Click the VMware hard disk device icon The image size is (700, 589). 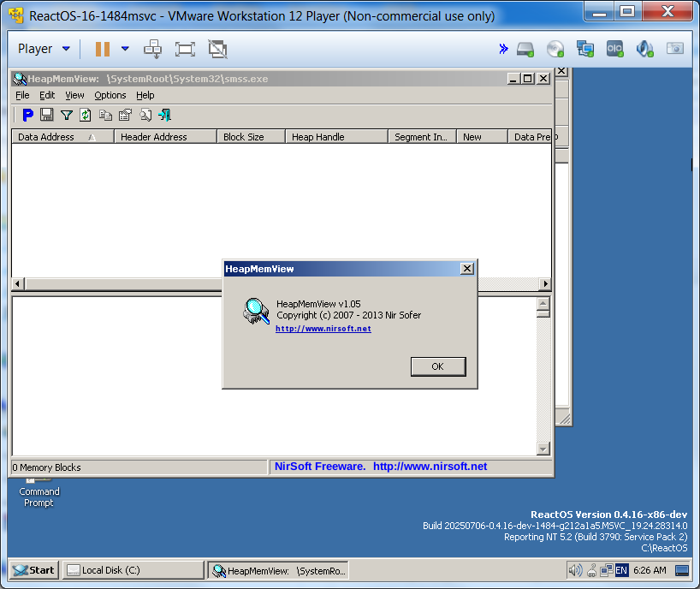525,49
